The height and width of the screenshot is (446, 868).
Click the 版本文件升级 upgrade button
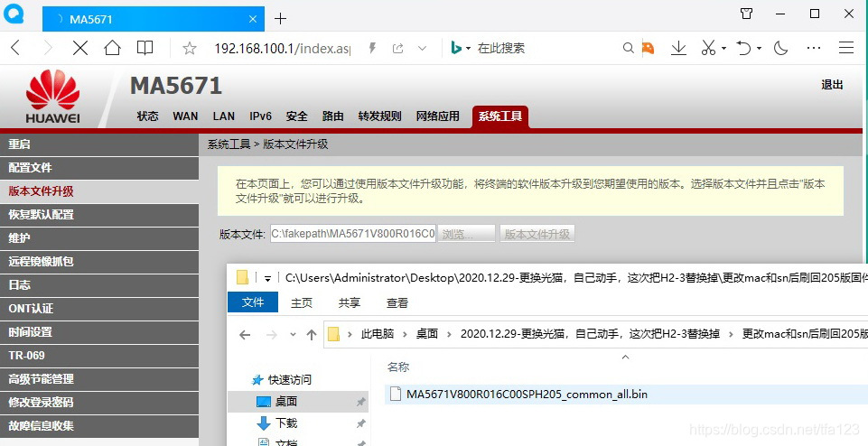pos(537,234)
